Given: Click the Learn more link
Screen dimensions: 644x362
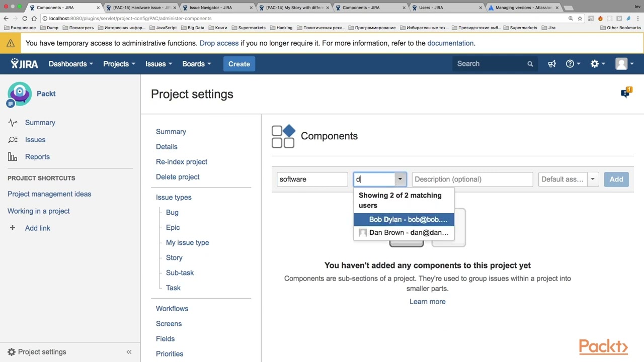Looking at the screenshot, I should click(x=428, y=302).
